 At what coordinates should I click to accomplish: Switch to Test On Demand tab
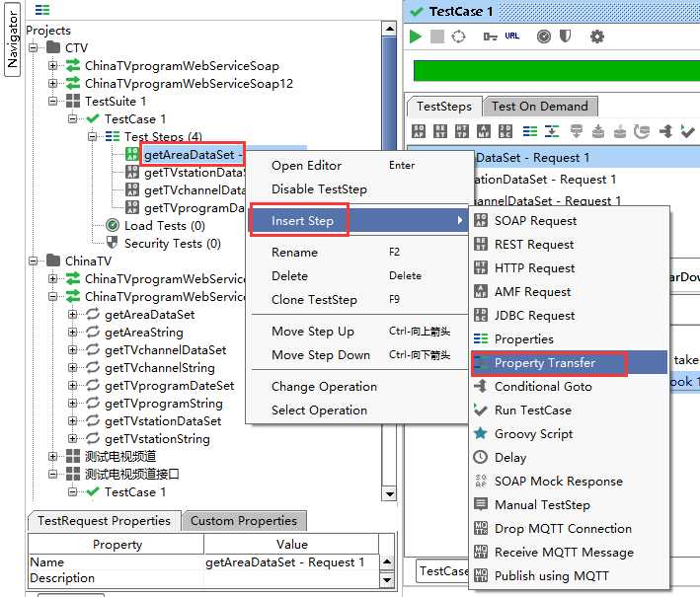click(x=540, y=107)
